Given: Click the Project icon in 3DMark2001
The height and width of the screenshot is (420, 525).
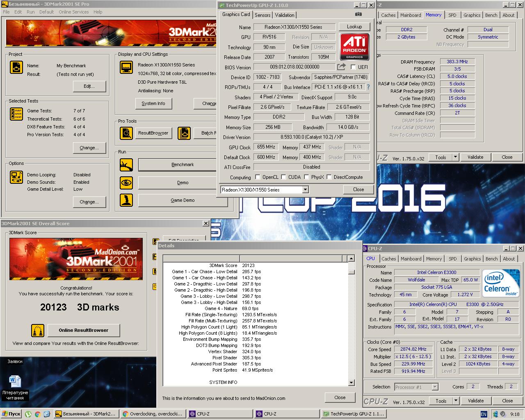Looking at the screenshot, I should click(16, 67).
